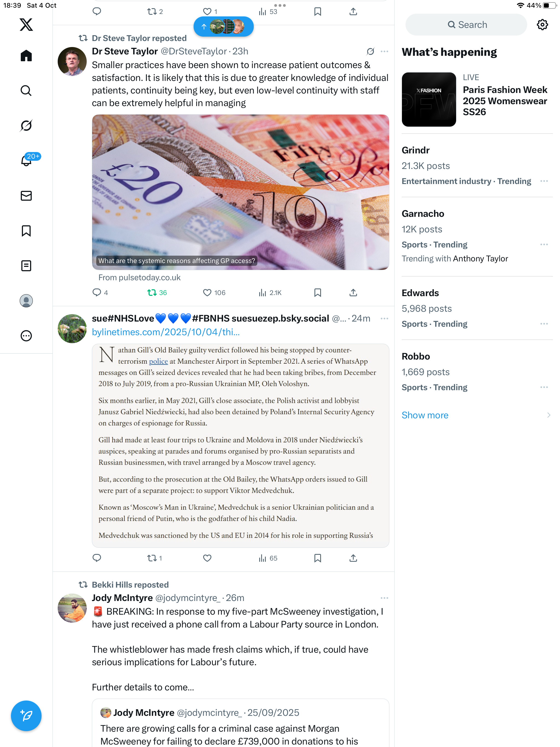Open Lists icon in the sidebar
The width and height of the screenshot is (560, 747).
[x=26, y=266]
